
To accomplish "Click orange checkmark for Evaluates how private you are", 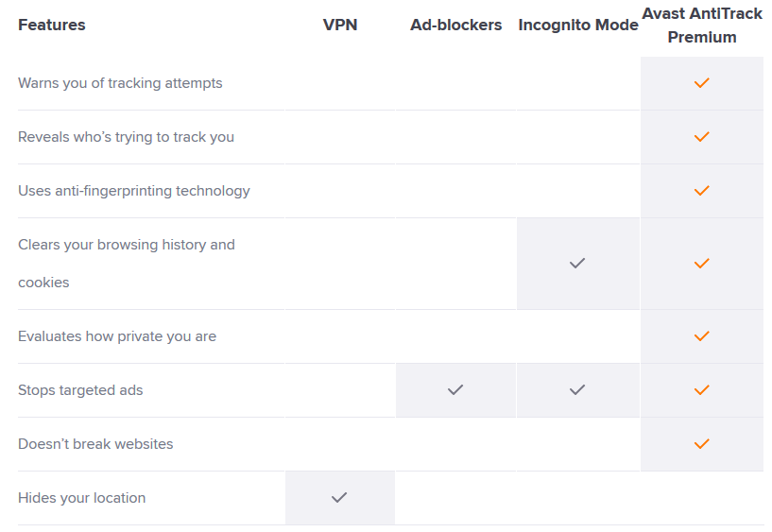I will pos(701,336).
